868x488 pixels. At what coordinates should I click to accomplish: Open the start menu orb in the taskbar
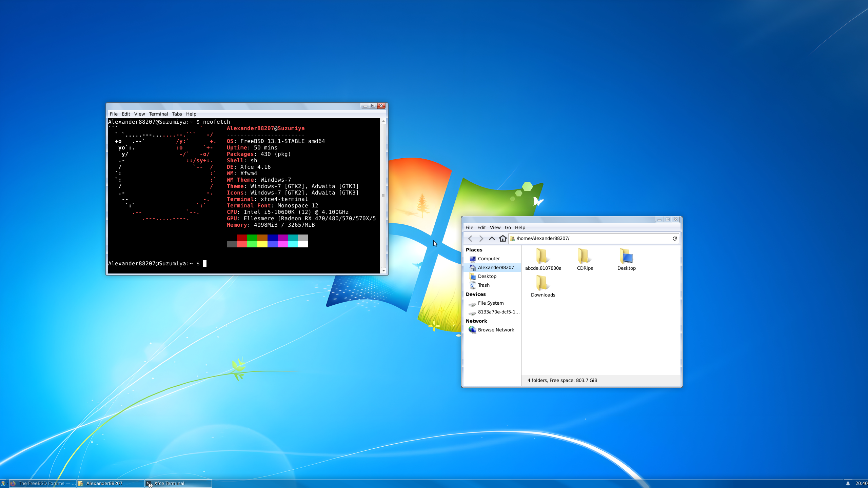[3, 484]
